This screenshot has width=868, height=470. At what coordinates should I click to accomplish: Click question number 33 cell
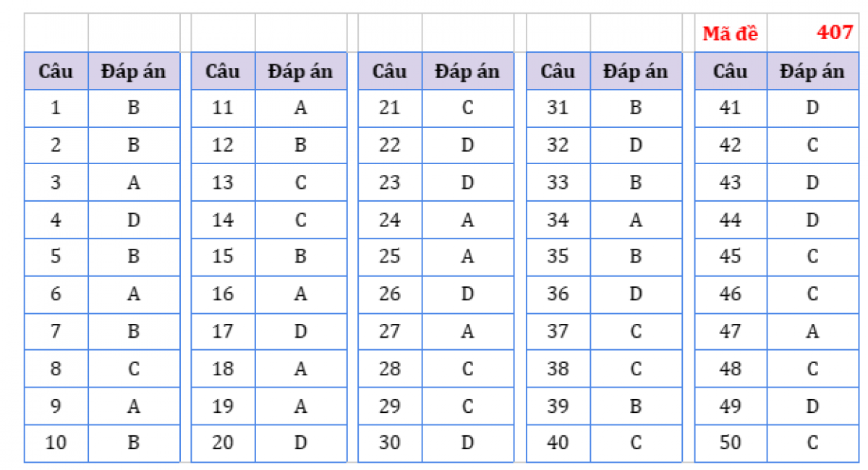click(558, 183)
